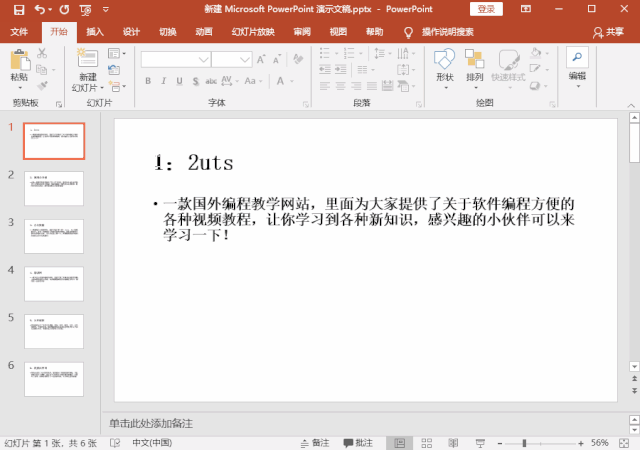Toggle Italic formatting

tap(164, 81)
